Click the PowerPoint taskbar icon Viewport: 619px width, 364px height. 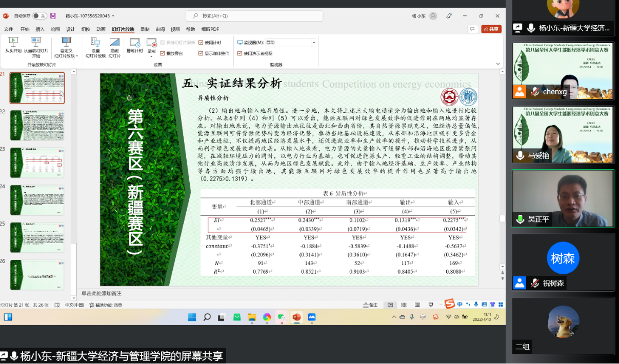point(296,317)
